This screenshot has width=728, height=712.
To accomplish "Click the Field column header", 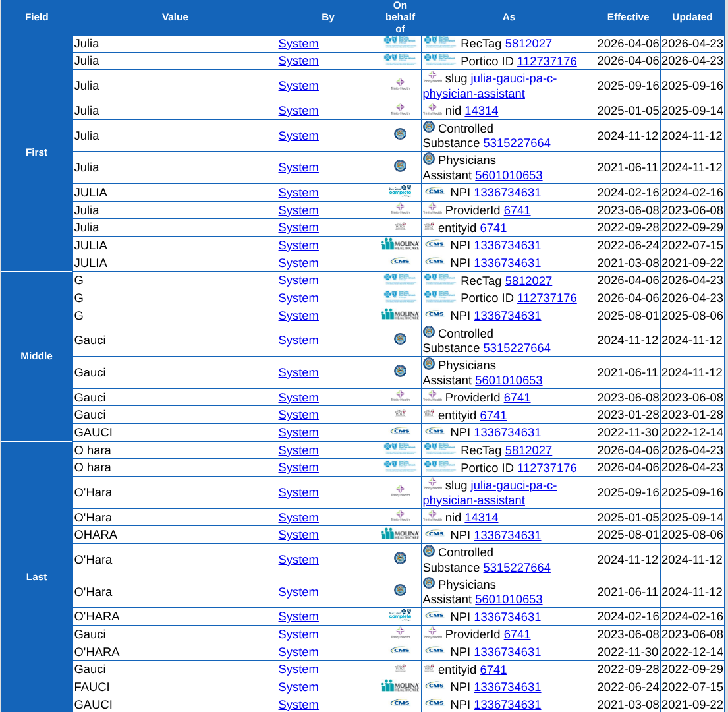I will 37,17.
